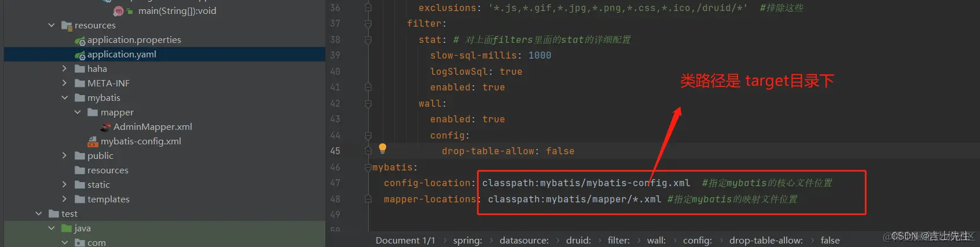Click the yellow lightbulb intention icon
Viewport: 980px width, 247px height.
point(383,148)
